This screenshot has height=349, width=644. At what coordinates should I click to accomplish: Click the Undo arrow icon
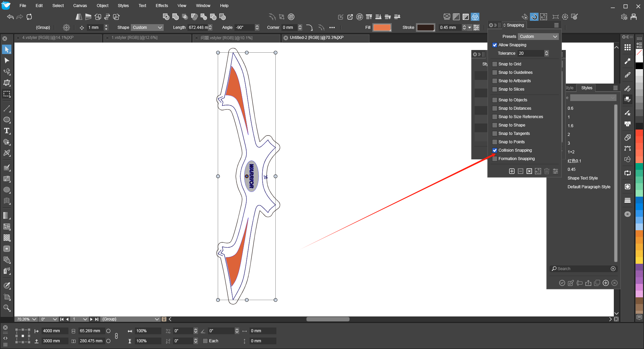tap(10, 17)
